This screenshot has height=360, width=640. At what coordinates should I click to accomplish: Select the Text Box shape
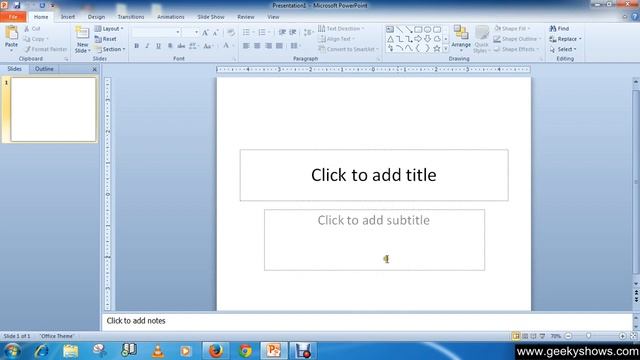pos(390,29)
